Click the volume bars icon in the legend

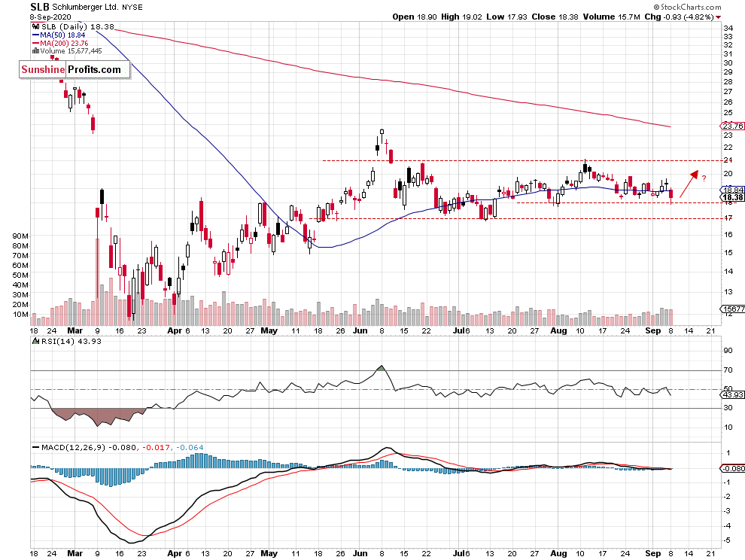[x=35, y=51]
